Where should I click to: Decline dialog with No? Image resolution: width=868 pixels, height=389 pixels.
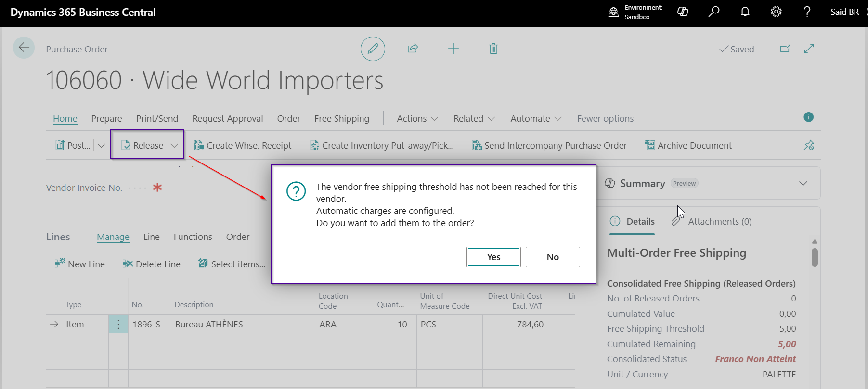[x=553, y=257]
